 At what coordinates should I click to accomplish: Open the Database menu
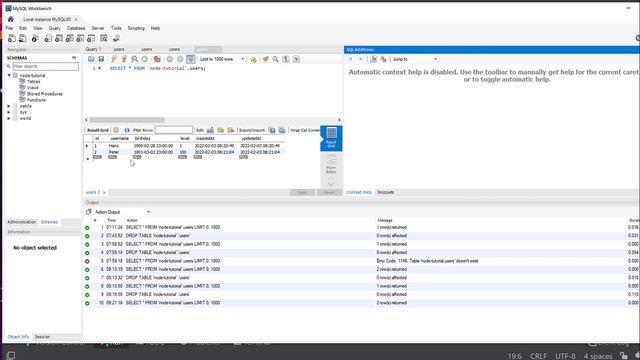pyautogui.click(x=76, y=28)
